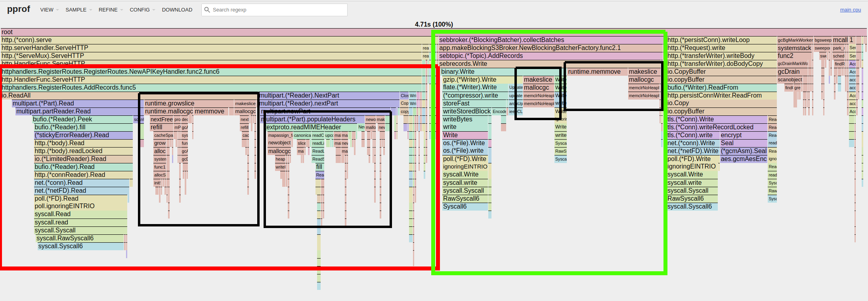
Task: Select gcDrain frame
Action: (x=793, y=72)
